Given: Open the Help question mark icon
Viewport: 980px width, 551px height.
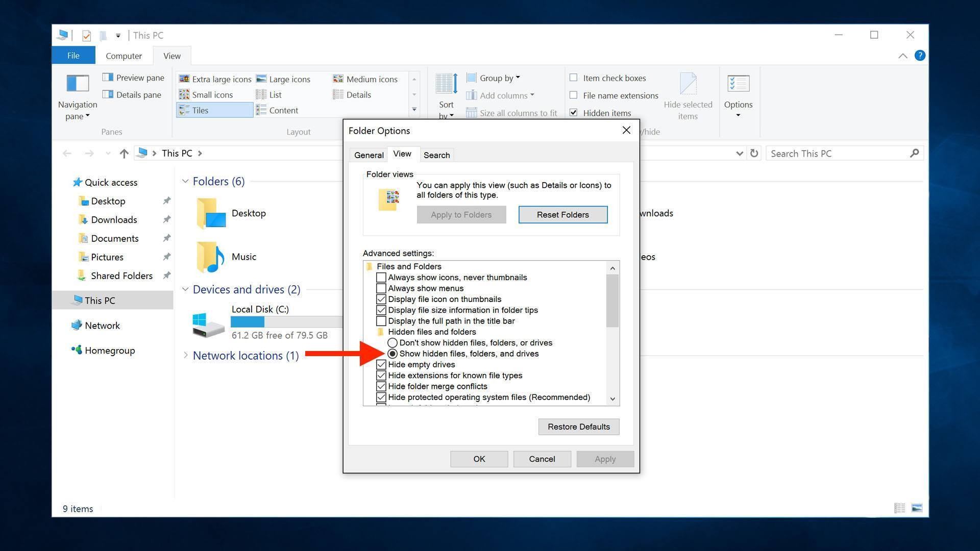Looking at the screenshot, I should click(x=920, y=56).
